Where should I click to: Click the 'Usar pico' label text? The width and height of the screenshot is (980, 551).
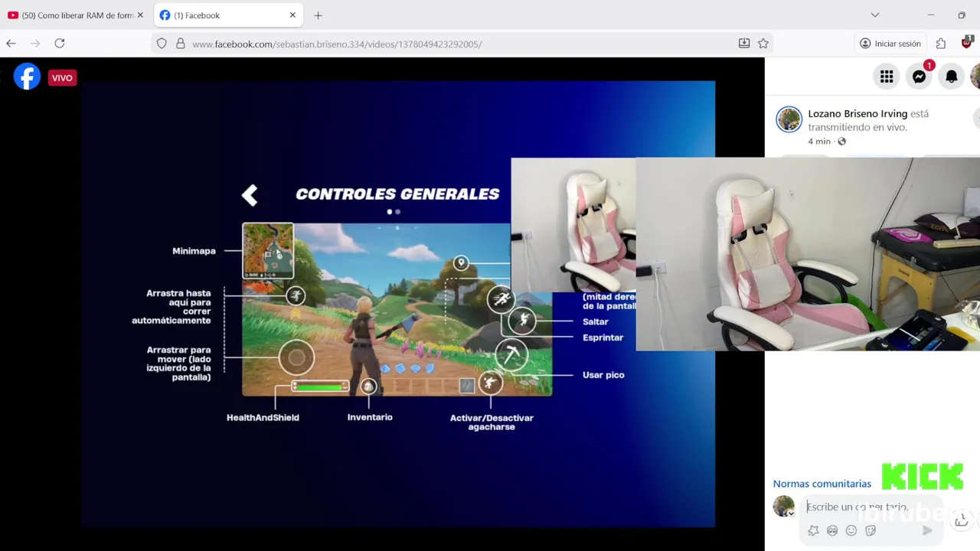(603, 375)
